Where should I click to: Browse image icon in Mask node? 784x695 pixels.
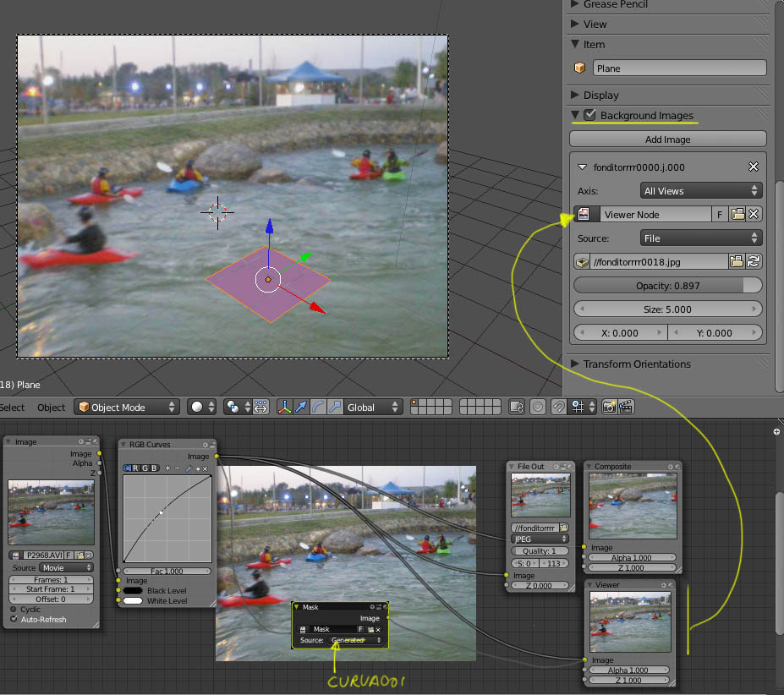(x=303, y=630)
